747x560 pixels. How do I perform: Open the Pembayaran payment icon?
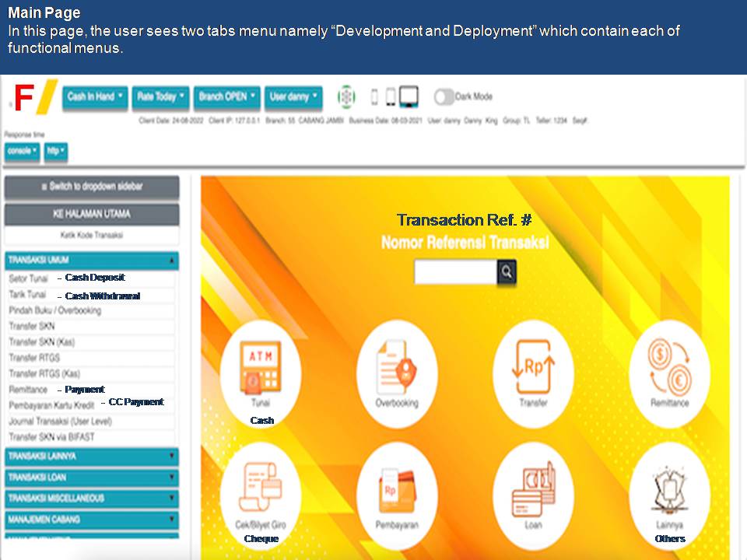click(397, 488)
